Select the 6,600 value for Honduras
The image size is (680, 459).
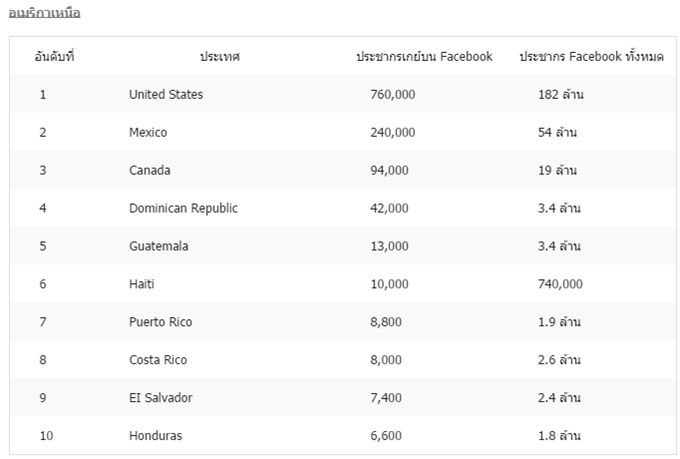coord(386,436)
